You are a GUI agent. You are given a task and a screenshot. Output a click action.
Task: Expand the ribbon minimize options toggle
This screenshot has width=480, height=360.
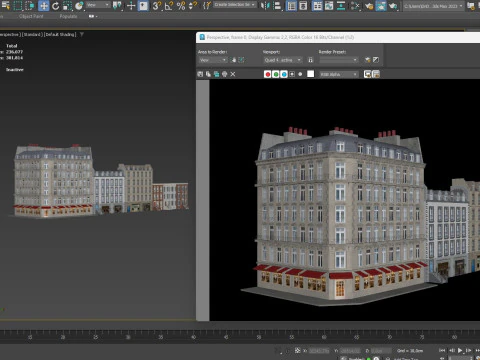point(93,16)
